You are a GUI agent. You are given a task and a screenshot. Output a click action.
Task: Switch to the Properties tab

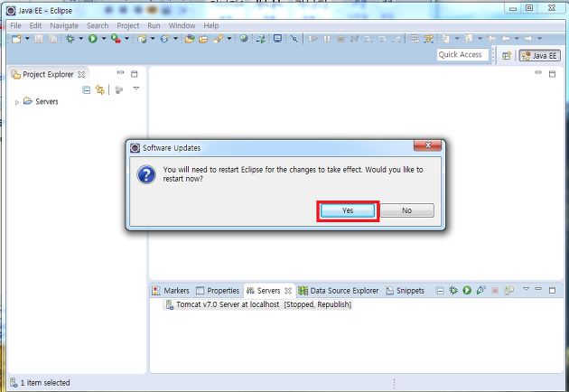(x=218, y=291)
